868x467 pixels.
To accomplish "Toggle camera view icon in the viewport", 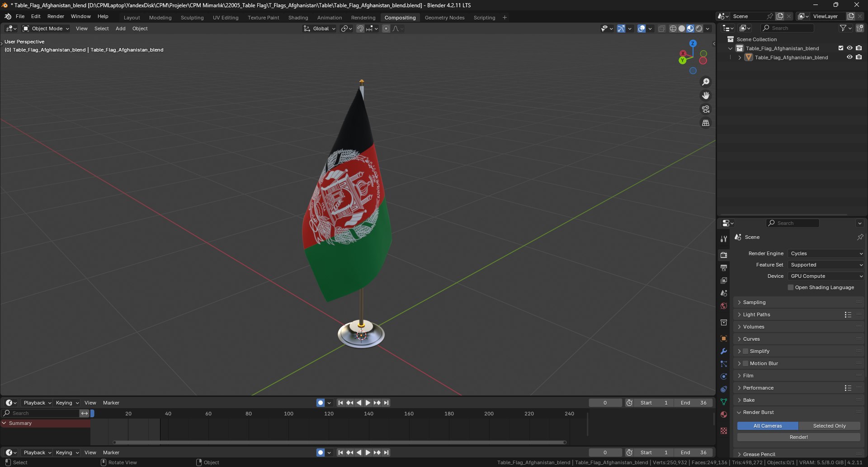I will (706, 109).
